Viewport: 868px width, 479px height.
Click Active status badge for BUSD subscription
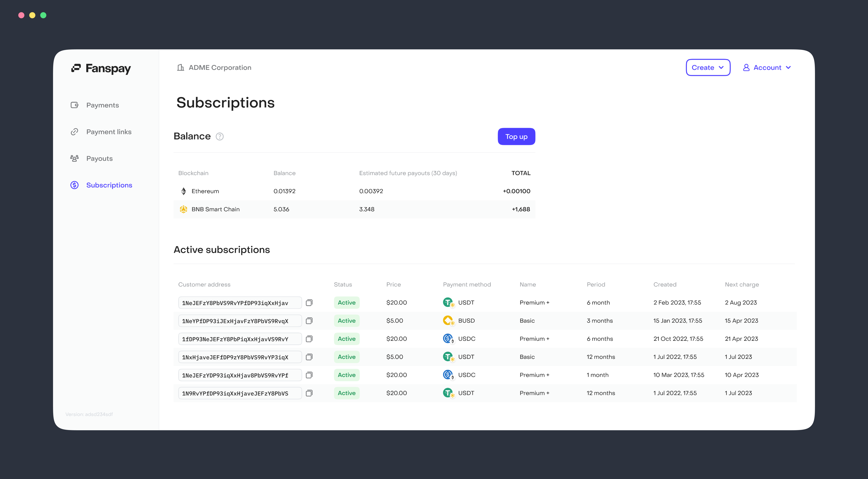(346, 321)
